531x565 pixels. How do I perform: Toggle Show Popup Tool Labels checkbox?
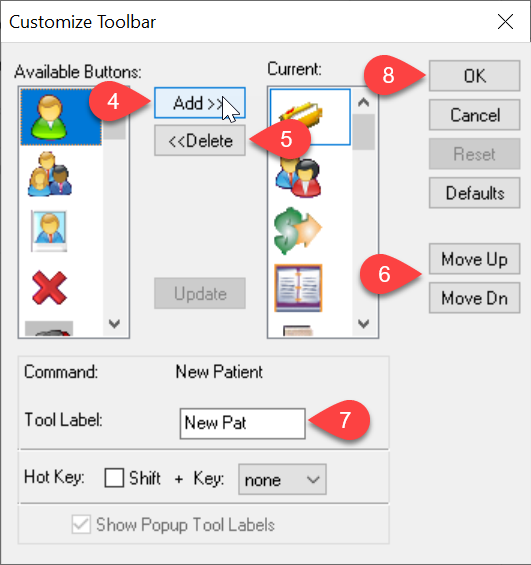coord(81,524)
